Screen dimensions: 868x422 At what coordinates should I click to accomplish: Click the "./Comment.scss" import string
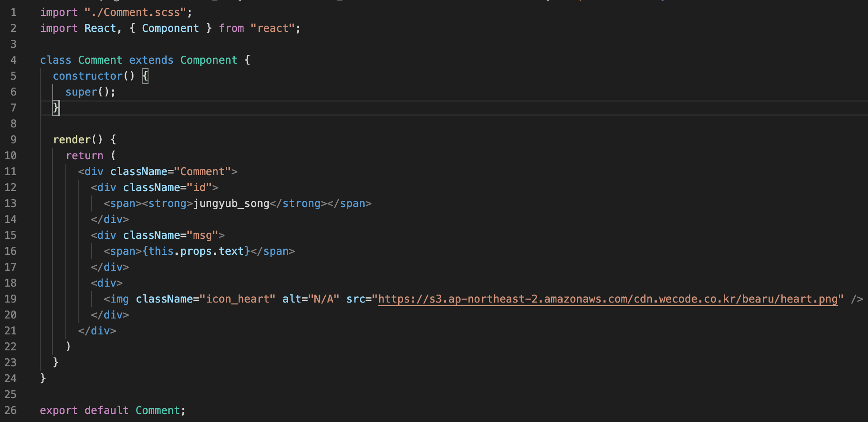(136, 12)
